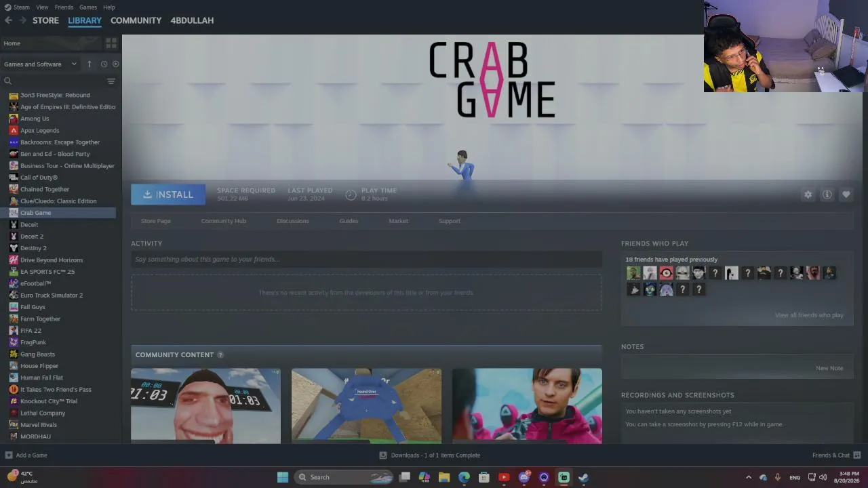Click the forward arrow in Steam navigation
The image size is (868, 488).
[x=22, y=20]
